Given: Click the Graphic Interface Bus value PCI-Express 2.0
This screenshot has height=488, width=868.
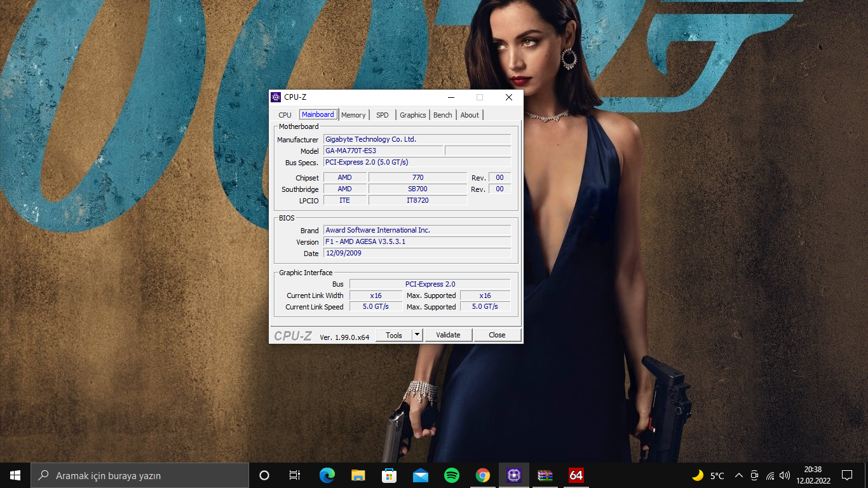Looking at the screenshot, I should click(x=430, y=284).
